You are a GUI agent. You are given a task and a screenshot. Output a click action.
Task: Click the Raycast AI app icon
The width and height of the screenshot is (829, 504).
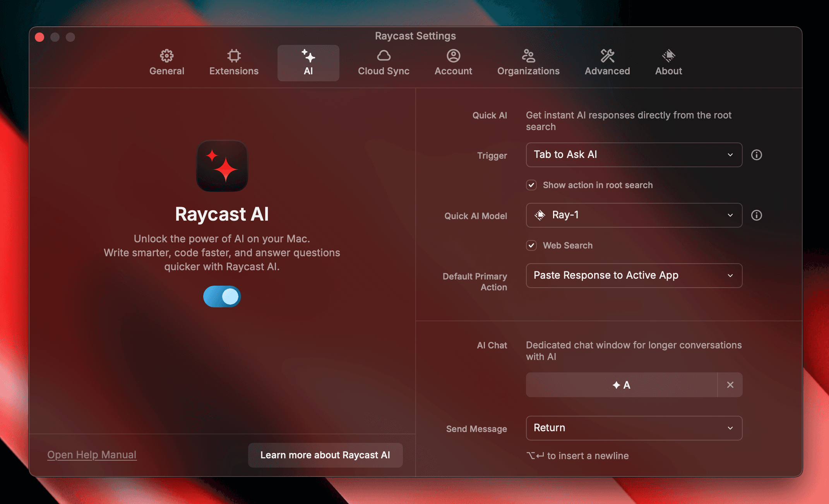tap(222, 166)
